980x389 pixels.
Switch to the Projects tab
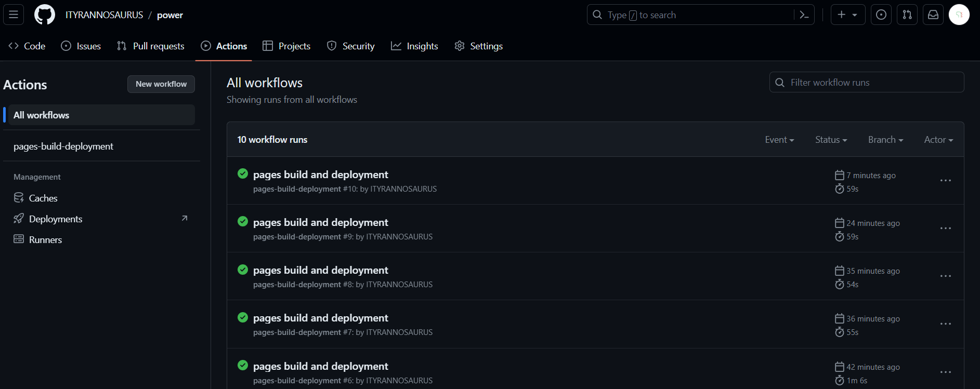[286, 46]
